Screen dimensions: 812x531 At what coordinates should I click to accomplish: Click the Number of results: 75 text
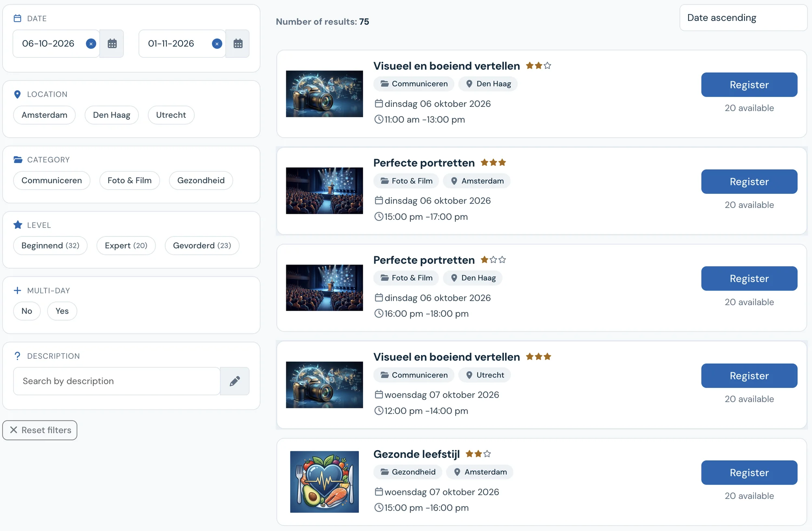point(322,22)
